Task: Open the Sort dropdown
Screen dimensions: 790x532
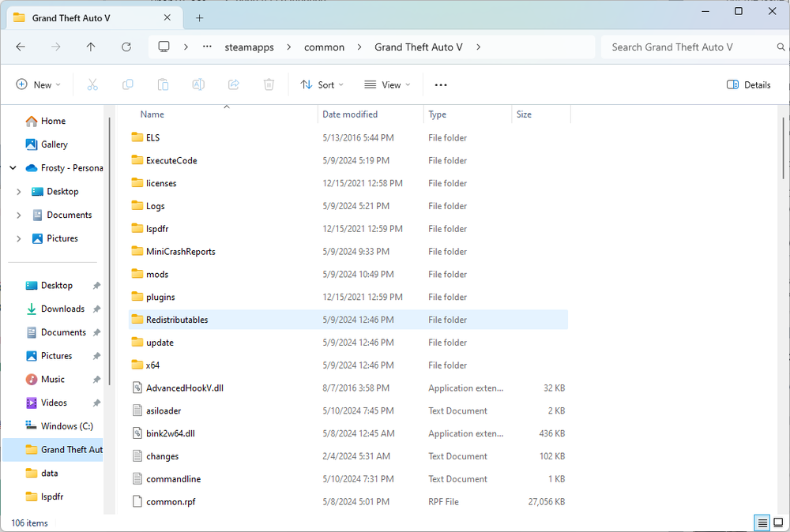Action: (x=322, y=84)
